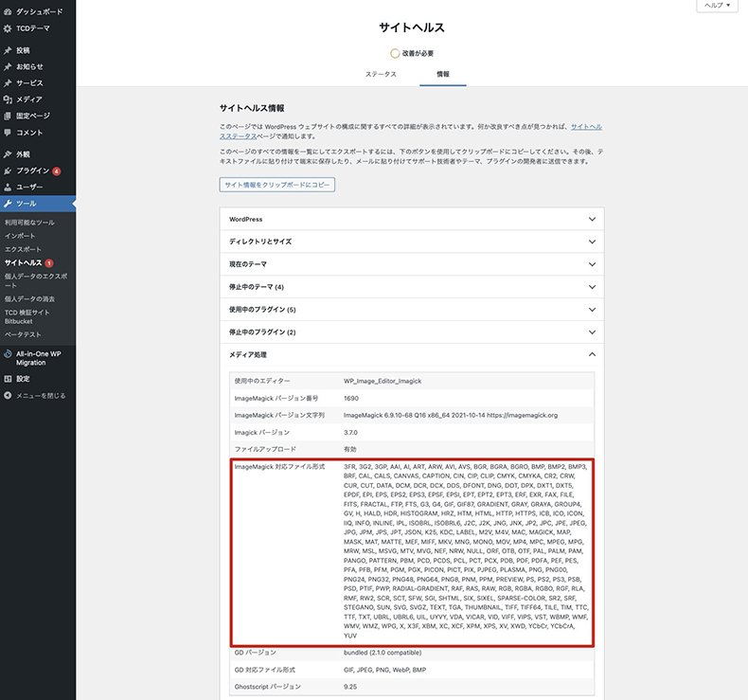The width and height of the screenshot is (748, 700).
Task: Expand the 停止中のテーマ (4) section
Action: [x=412, y=287]
